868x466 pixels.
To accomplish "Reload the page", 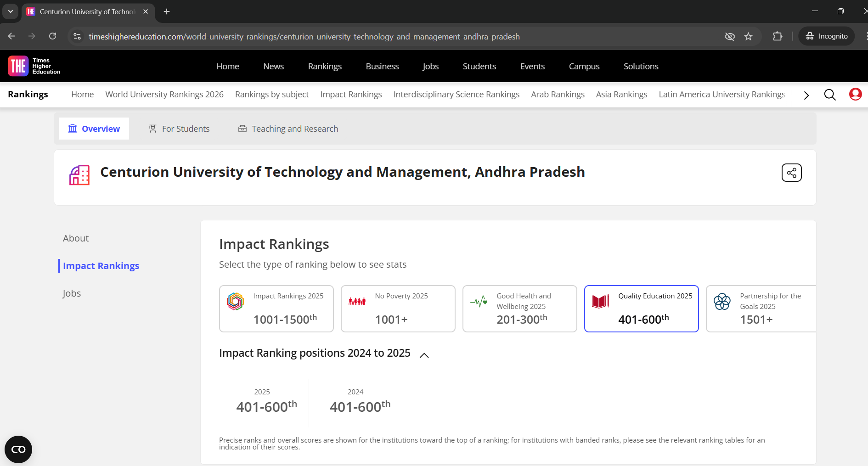I will pyautogui.click(x=53, y=36).
